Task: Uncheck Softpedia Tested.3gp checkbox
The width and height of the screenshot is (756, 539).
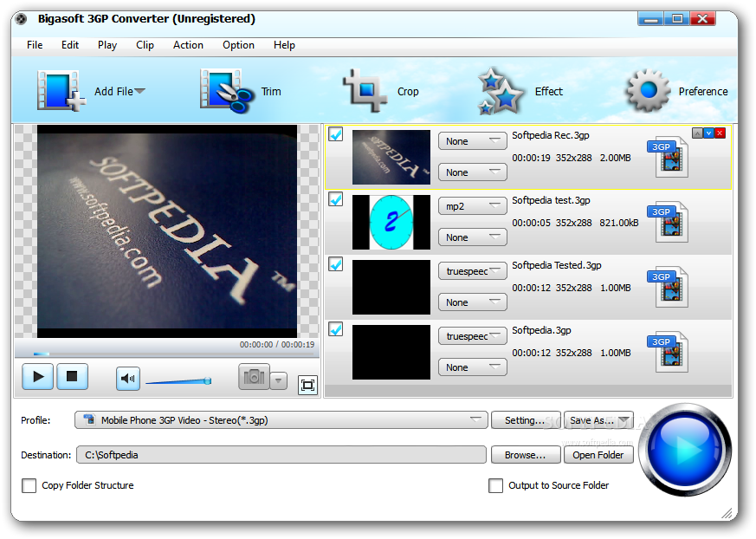Action: [336, 264]
